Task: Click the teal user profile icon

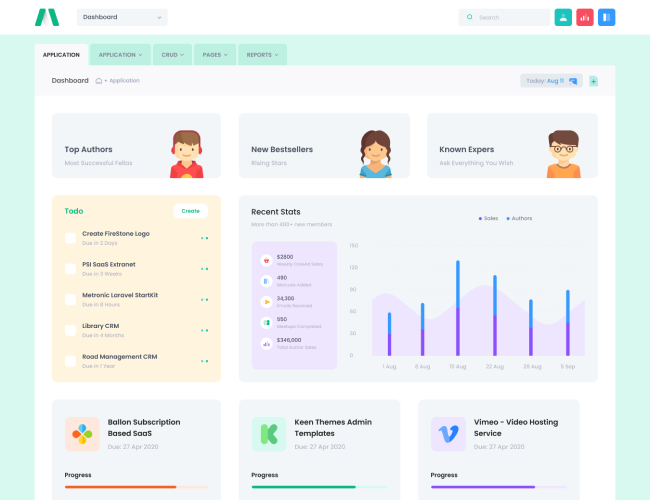Action: click(563, 17)
